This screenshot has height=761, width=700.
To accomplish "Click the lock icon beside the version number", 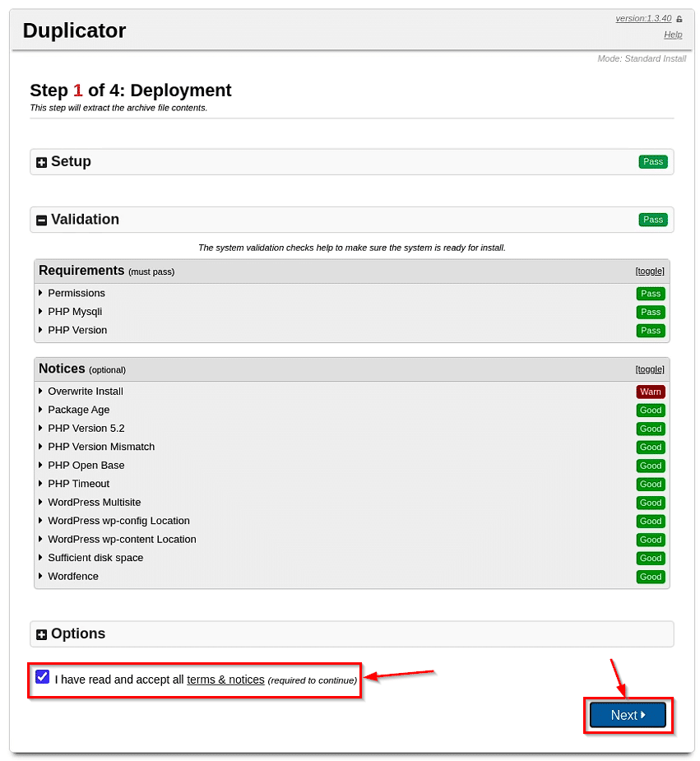I will tap(679, 19).
